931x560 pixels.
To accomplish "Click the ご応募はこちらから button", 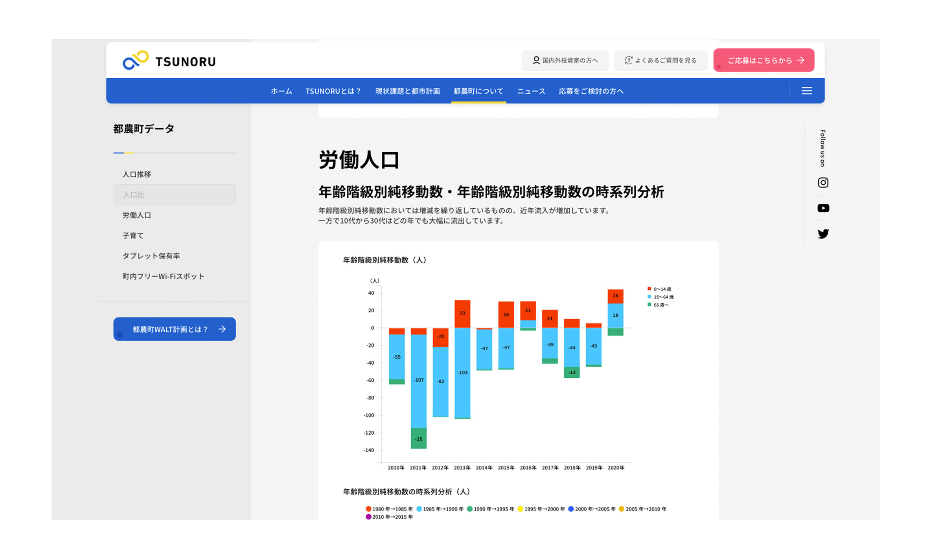I will pos(763,60).
